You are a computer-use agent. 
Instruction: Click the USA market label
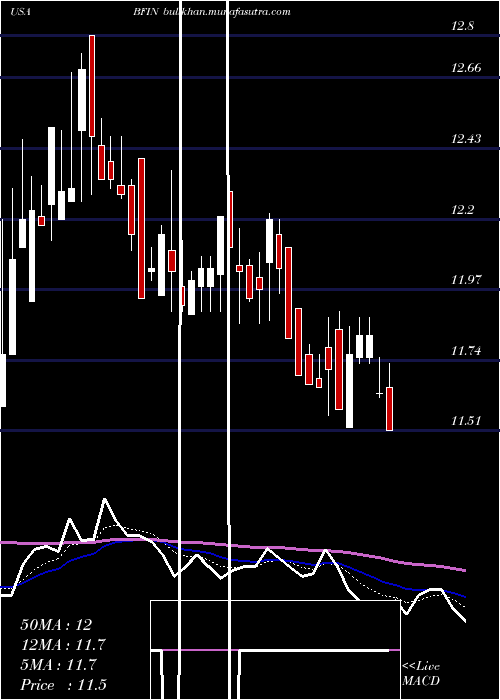[20, 12]
